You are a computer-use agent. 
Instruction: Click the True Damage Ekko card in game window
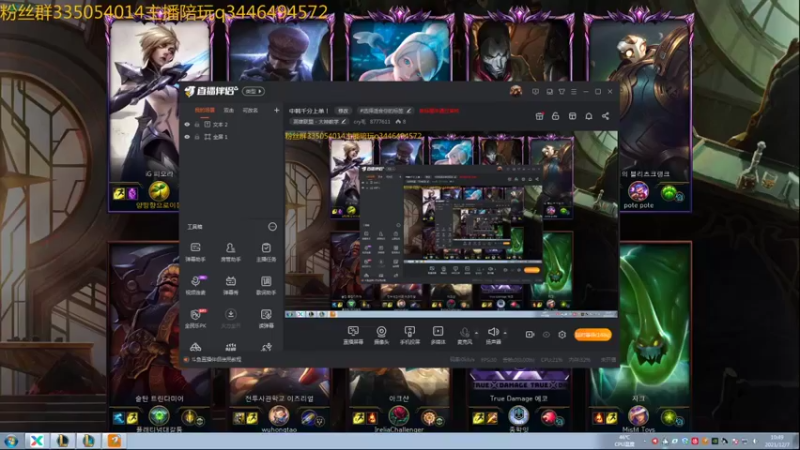coord(519,399)
